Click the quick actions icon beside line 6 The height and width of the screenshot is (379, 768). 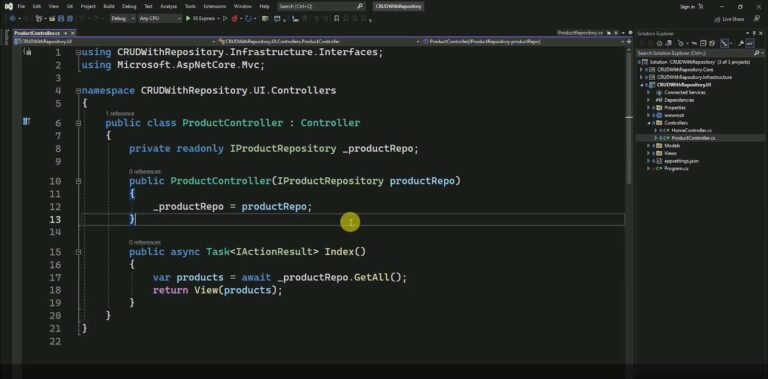(x=26, y=121)
